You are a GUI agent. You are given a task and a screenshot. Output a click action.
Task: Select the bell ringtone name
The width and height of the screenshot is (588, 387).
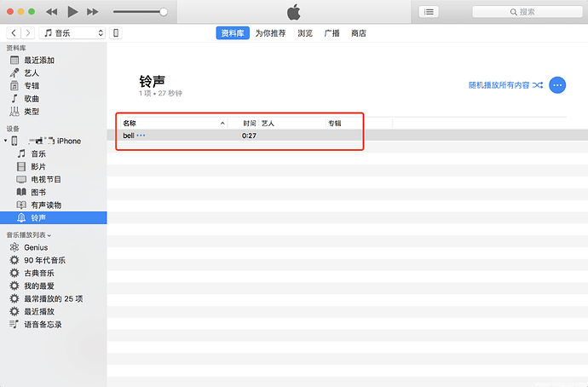(x=129, y=136)
